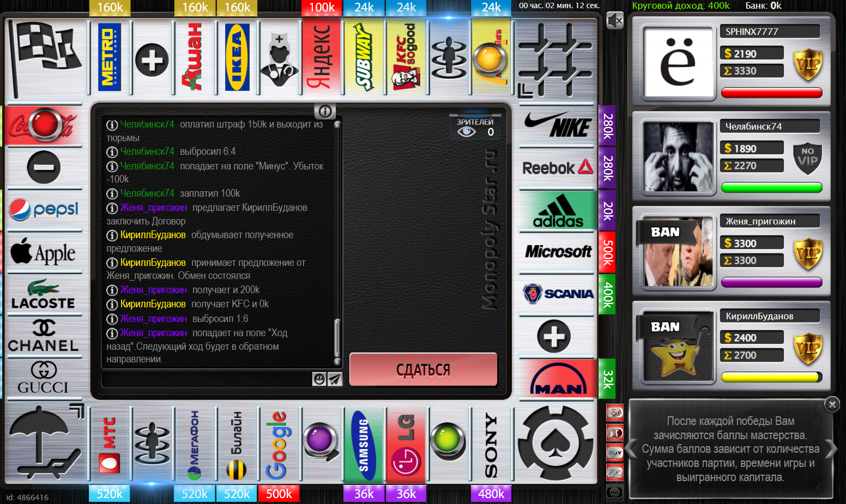Viewport: 846px width, 504px height.
Task: Click the LG property cell
Action: [407, 445]
